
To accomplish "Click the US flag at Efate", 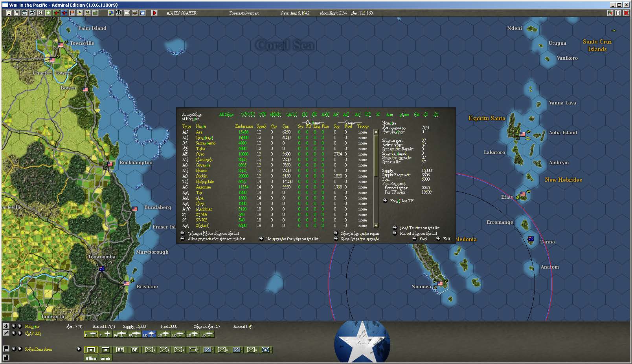I will (523, 194).
